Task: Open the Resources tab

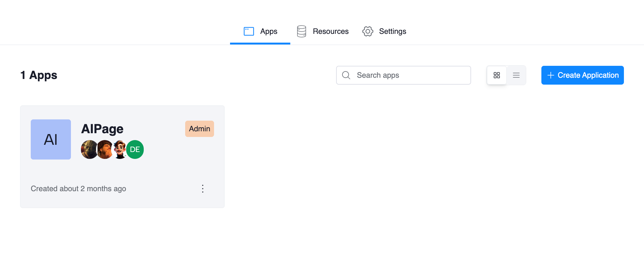Action: pyautogui.click(x=330, y=31)
